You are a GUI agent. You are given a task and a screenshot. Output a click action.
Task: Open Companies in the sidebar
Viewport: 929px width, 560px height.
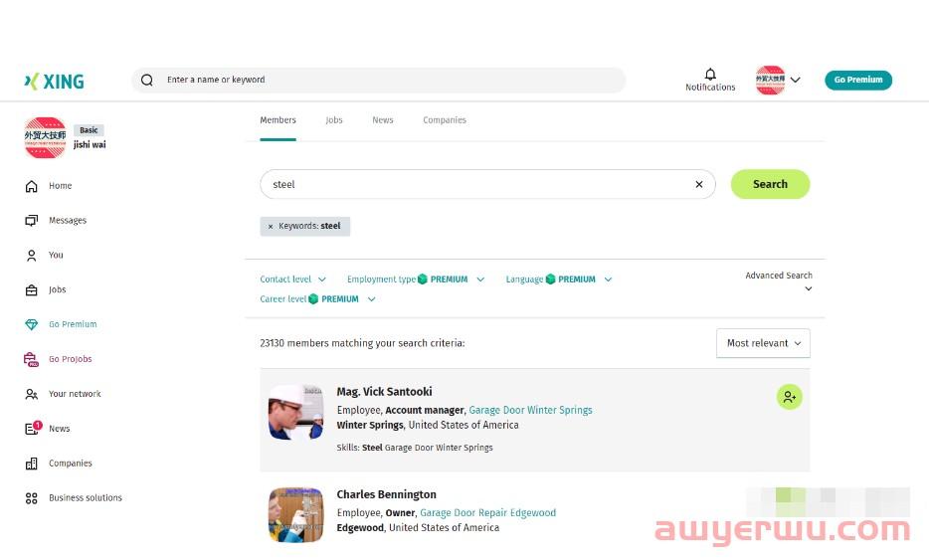click(x=70, y=463)
